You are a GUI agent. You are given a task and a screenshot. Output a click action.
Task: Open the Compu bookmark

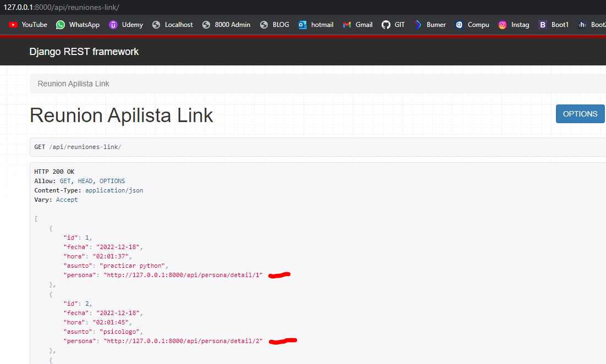[472, 25]
